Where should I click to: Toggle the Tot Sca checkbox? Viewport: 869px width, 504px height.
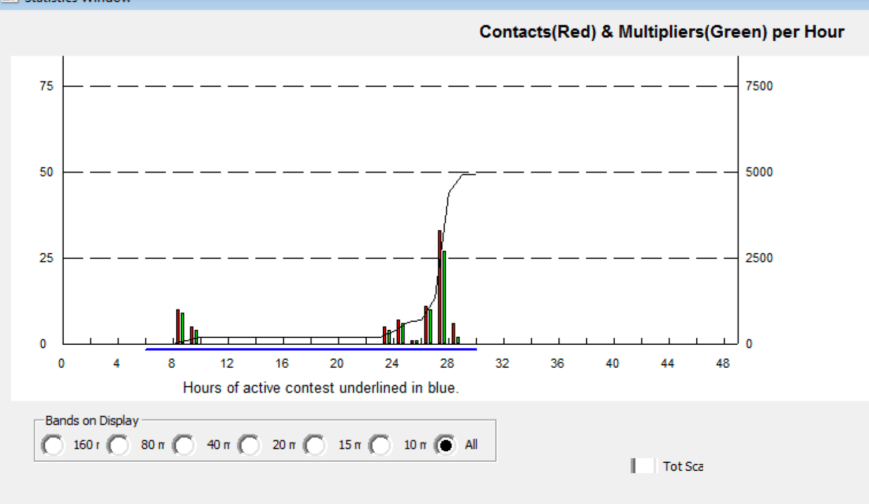[x=645, y=466]
